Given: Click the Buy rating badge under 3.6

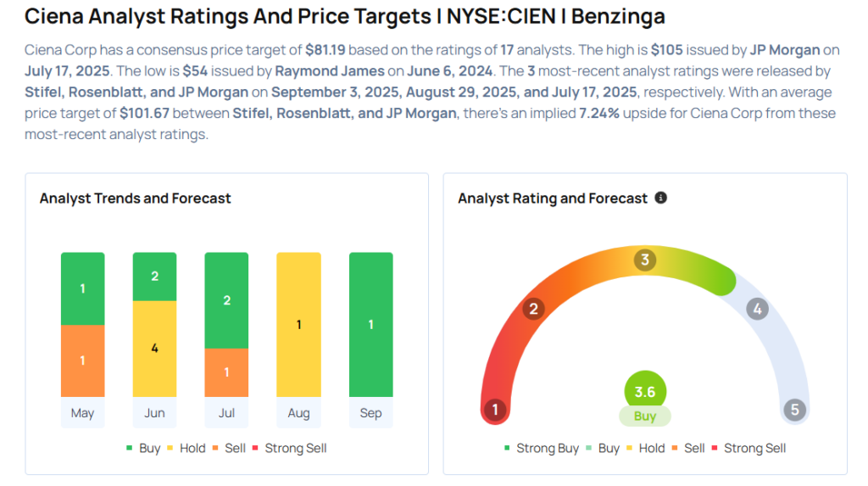Looking at the screenshot, I should coord(645,416).
